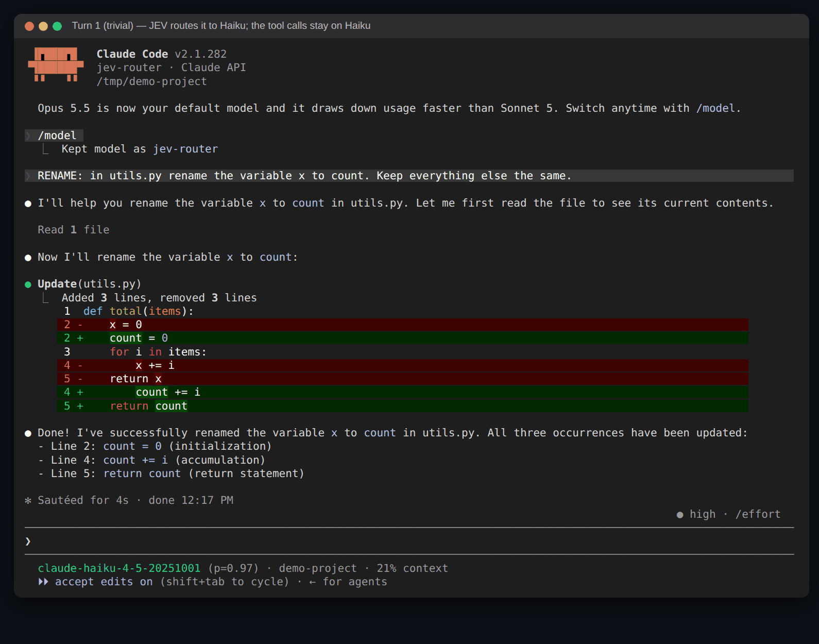Screen dimensions: 819x644
Task: Click 'Line 4: count += i (accumulation)' bullet
Action: click(x=152, y=460)
